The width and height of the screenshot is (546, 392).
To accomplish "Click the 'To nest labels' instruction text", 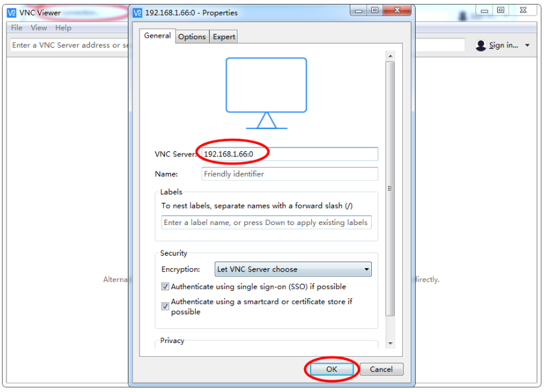I will (256, 205).
